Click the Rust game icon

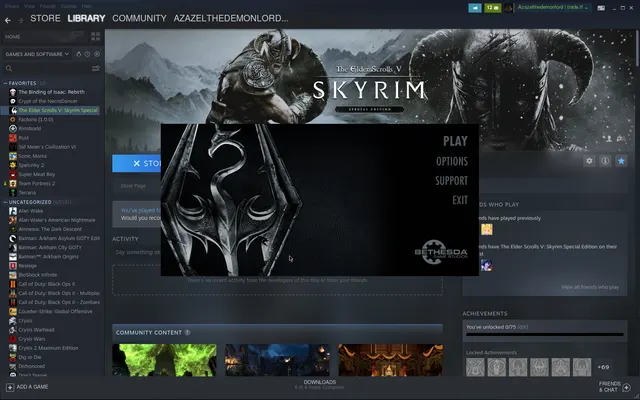pos(13,138)
